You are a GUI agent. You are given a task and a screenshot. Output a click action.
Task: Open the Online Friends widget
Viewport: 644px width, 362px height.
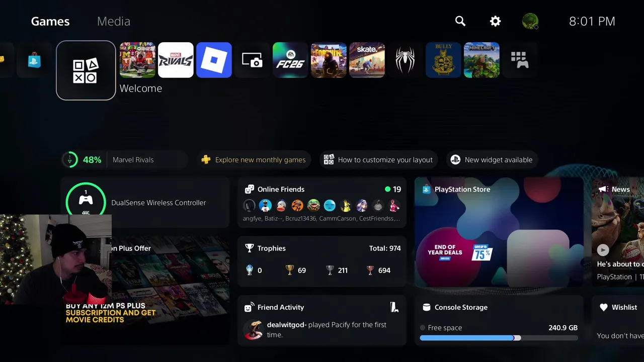click(x=322, y=203)
